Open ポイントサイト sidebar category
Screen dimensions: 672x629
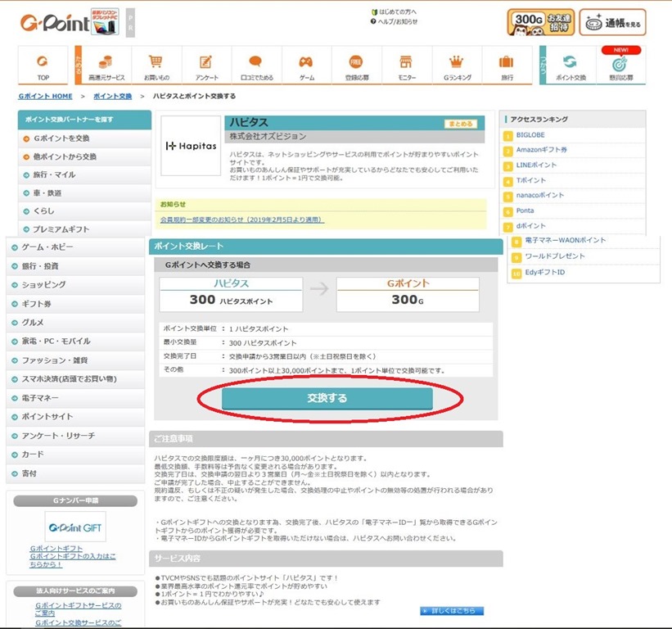tap(76, 417)
